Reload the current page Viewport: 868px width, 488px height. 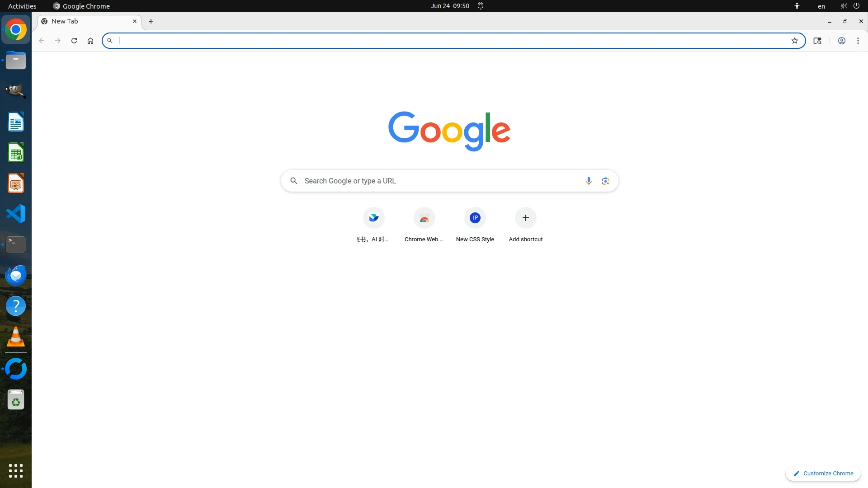point(74,41)
